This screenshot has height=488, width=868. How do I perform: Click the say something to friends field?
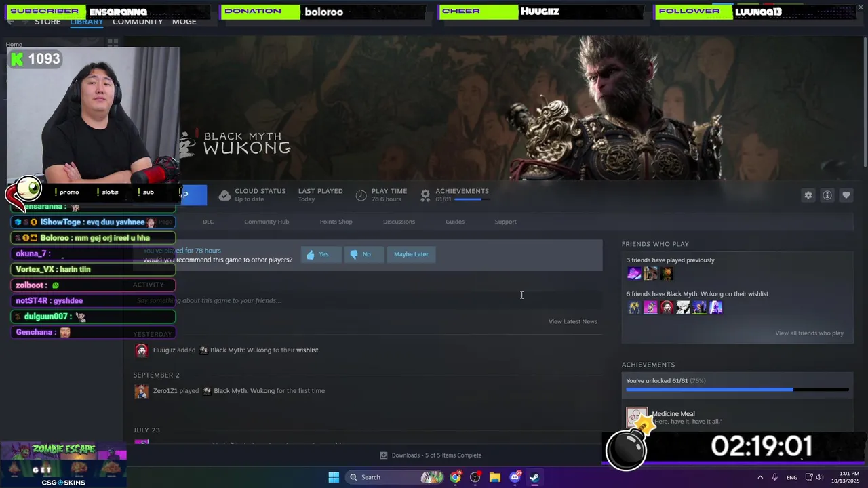pyautogui.click(x=367, y=300)
